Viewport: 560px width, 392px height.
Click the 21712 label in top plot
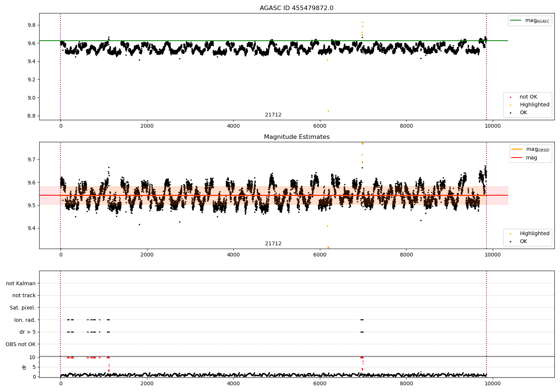(273, 115)
